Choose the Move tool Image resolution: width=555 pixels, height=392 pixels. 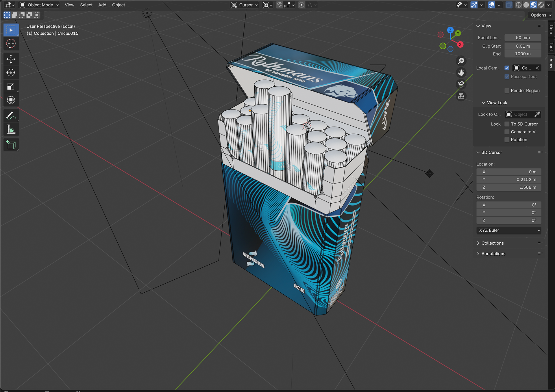[x=11, y=59]
